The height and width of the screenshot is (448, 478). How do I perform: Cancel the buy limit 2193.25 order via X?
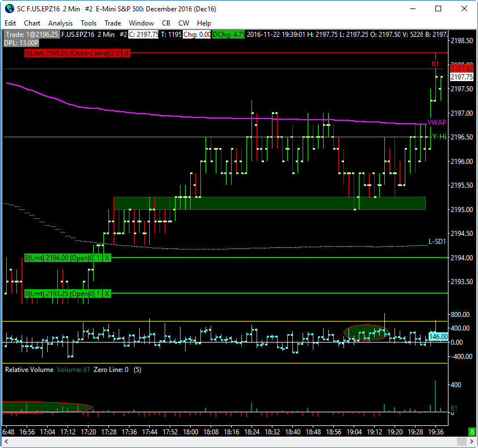click(x=107, y=294)
